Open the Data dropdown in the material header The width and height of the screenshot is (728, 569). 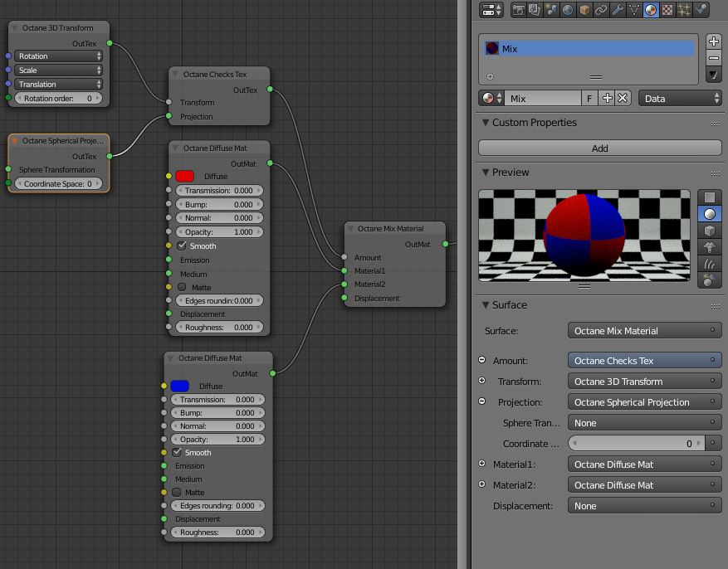tap(679, 98)
